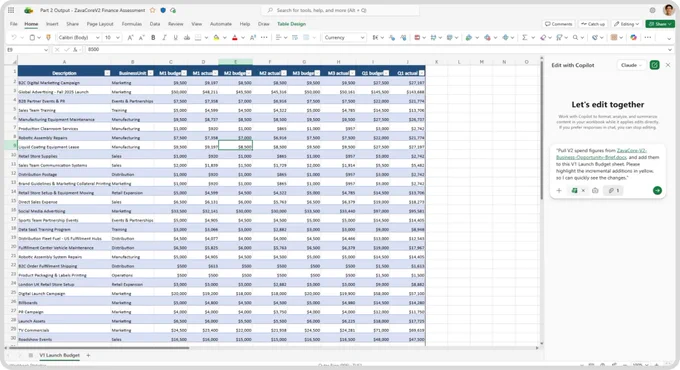Click the vertical scrollbar of the sheet
The height and width of the screenshot is (370, 680).
click(x=542, y=130)
